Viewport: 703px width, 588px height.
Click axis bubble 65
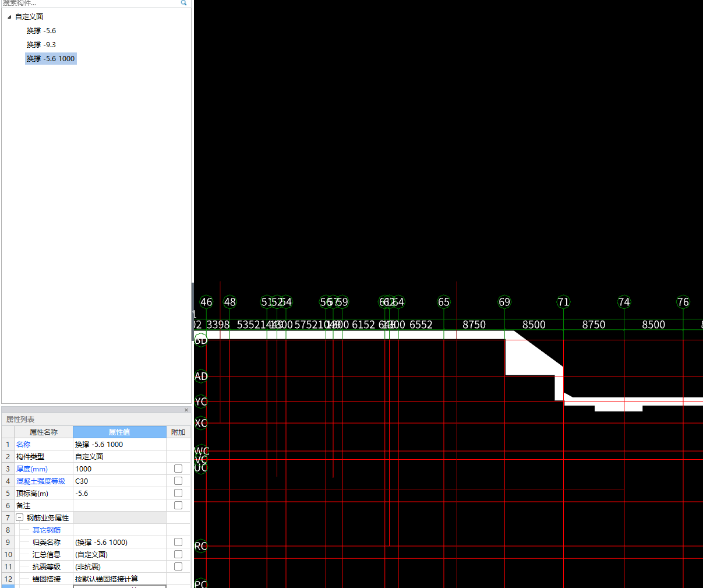click(x=444, y=302)
